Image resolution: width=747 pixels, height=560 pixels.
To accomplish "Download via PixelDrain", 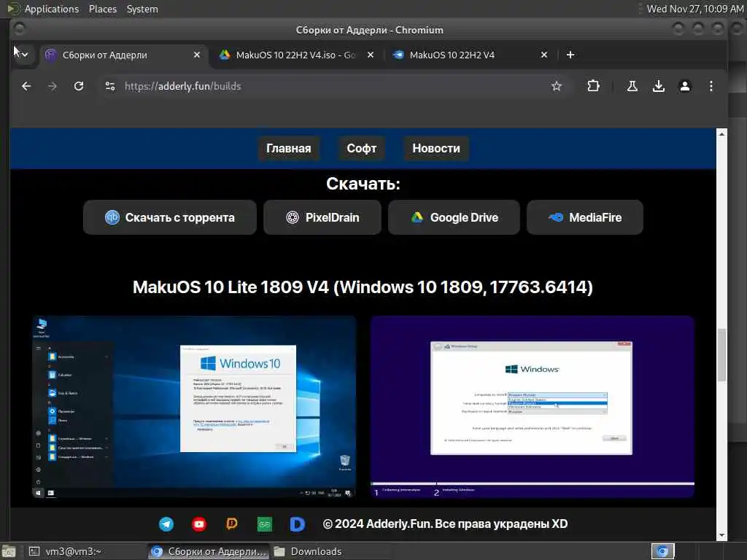I will point(322,217).
